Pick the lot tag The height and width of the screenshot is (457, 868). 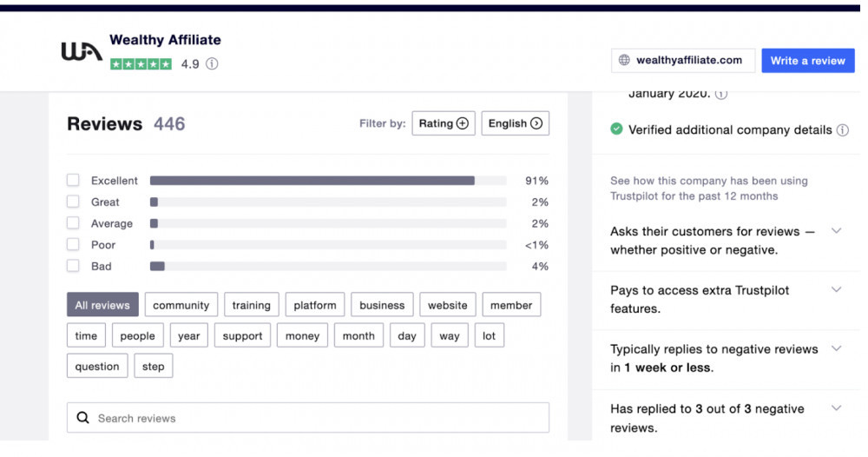[x=490, y=335]
